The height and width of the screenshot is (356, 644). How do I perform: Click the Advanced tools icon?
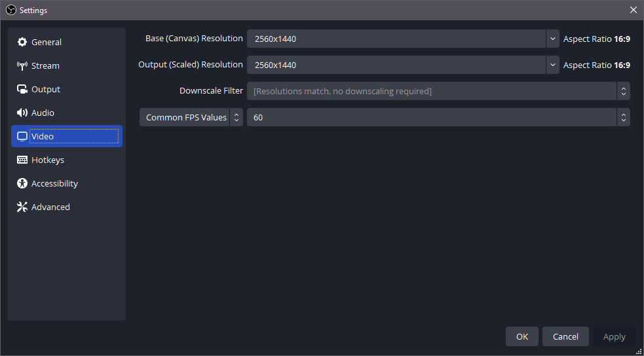tap(22, 207)
